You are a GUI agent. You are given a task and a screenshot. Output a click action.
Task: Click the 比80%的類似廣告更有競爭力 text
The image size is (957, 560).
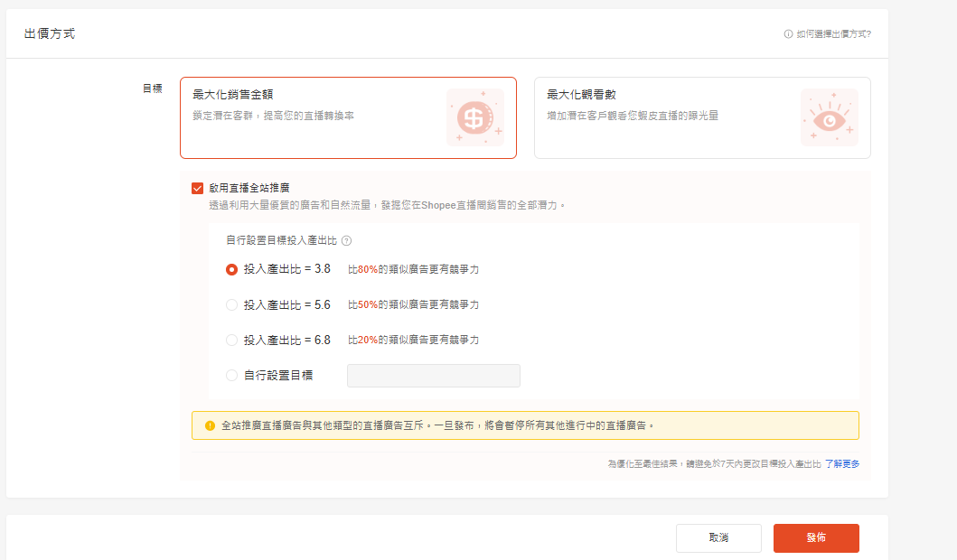(413, 270)
